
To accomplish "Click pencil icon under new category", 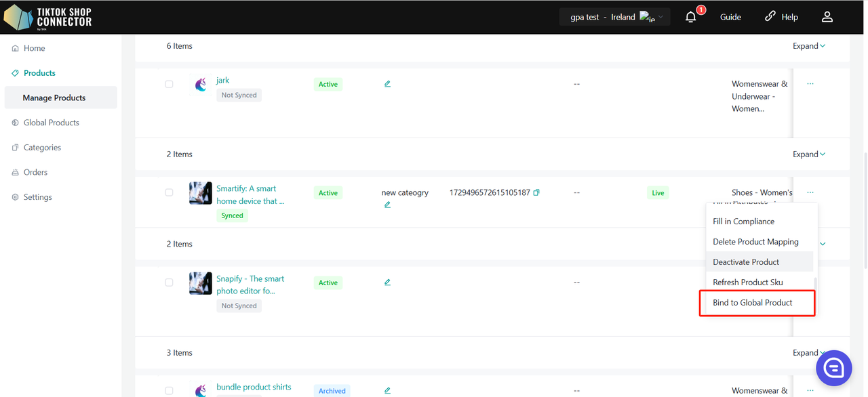I will 387,205.
